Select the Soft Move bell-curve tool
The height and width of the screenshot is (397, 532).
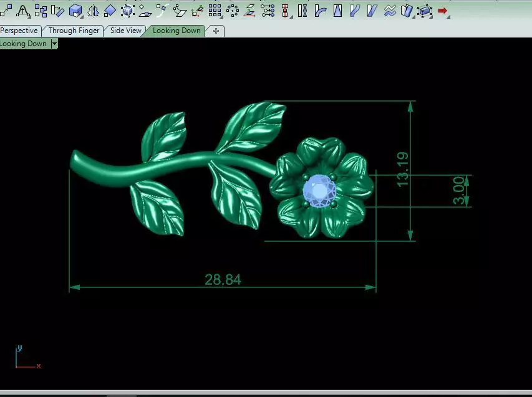pos(23,11)
